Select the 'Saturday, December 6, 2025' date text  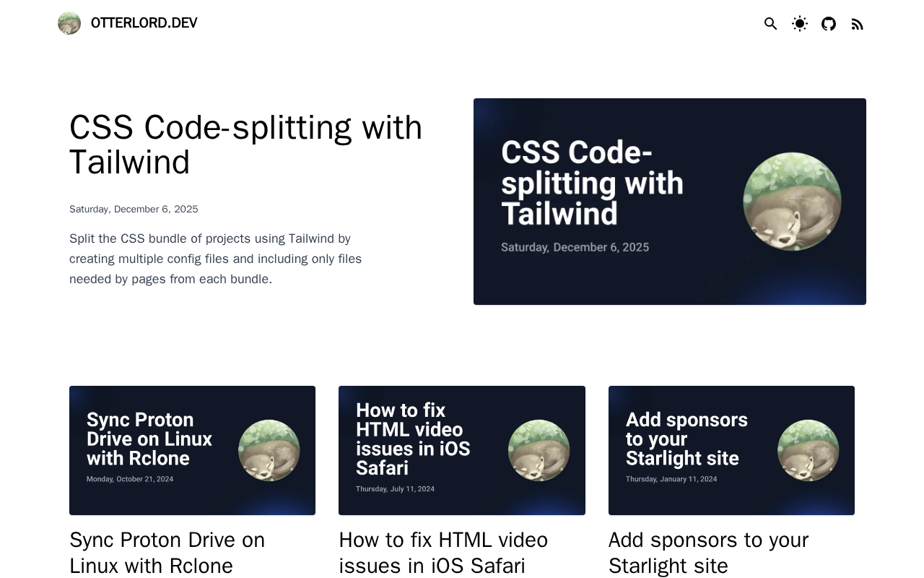pyautogui.click(x=134, y=209)
